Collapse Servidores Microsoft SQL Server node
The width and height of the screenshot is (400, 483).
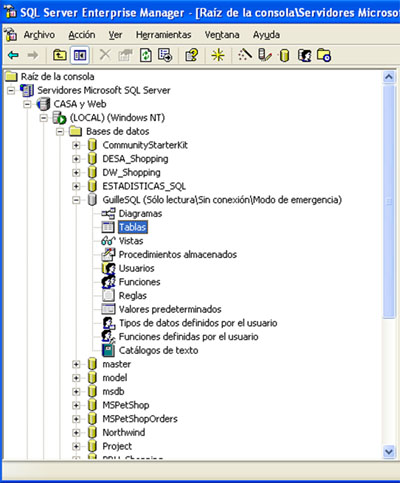click(x=11, y=90)
